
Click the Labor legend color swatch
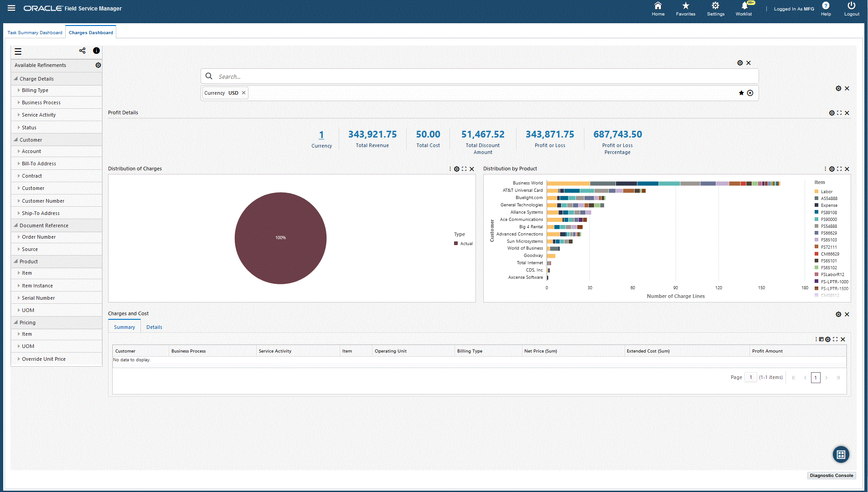pos(816,191)
